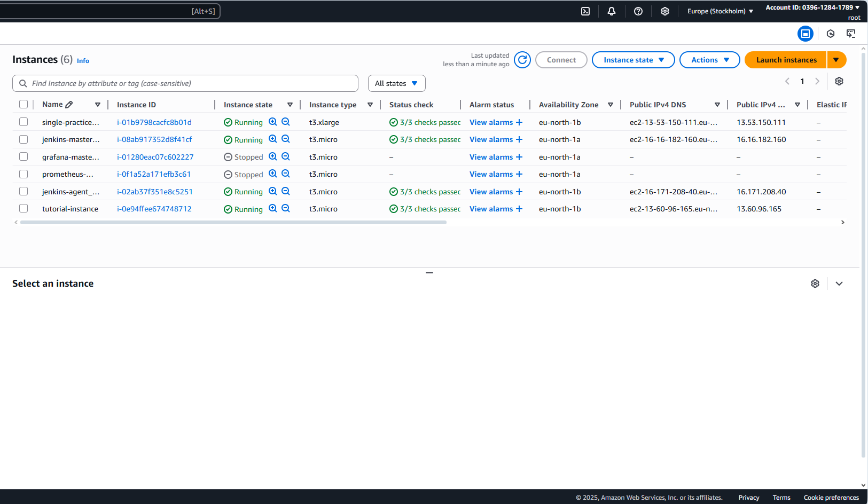Open Europe (Stockholm) region menu
Image resolution: width=868 pixels, height=504 pixels.
coord(720,11)
